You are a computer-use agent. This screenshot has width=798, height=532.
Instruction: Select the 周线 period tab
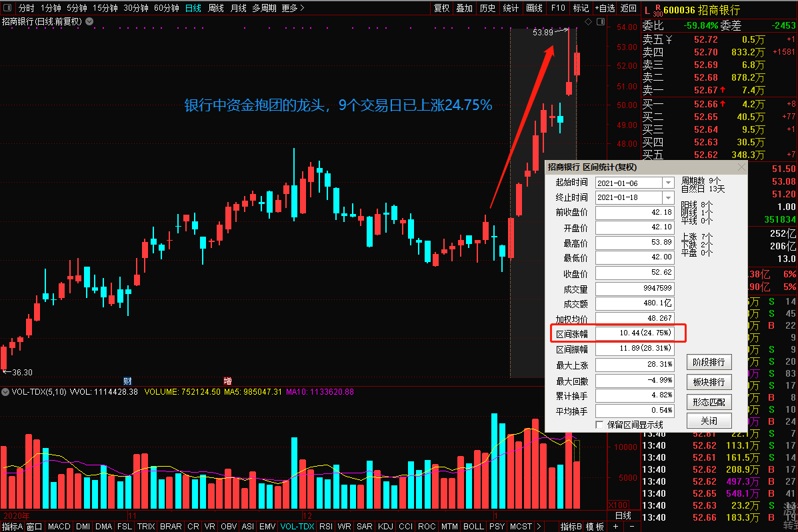pyautogui.click(x=216, y=7)
